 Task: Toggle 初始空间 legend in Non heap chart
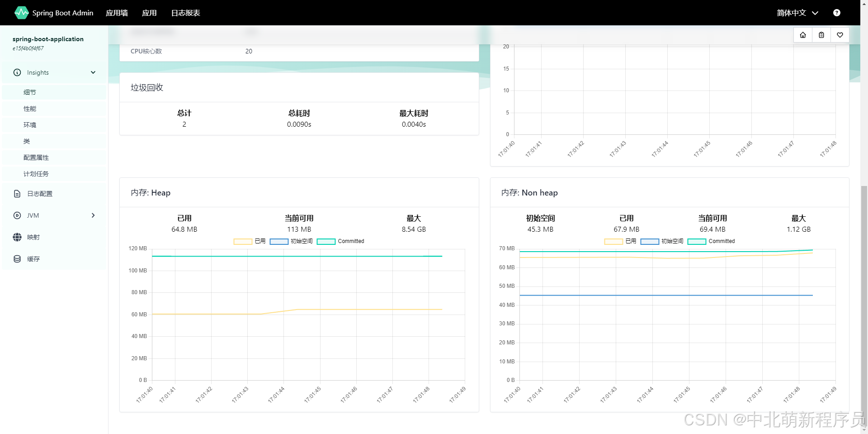click(x=662, y=241)
